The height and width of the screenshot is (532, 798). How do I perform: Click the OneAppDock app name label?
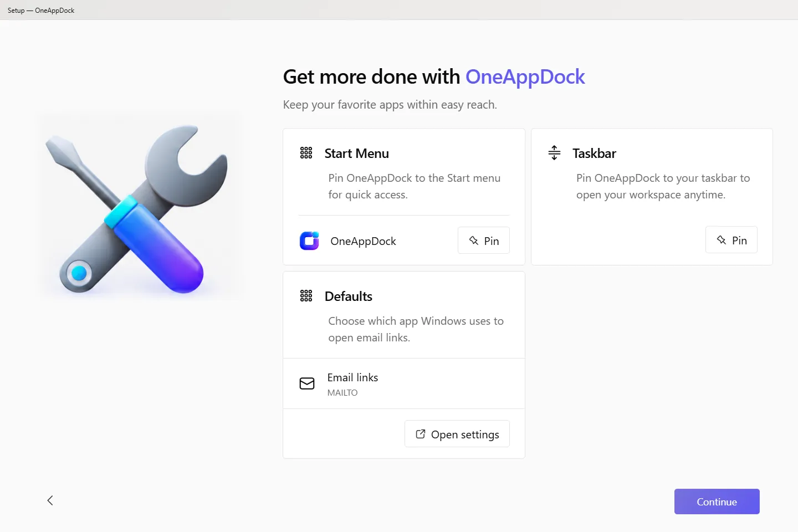(363, 241)
